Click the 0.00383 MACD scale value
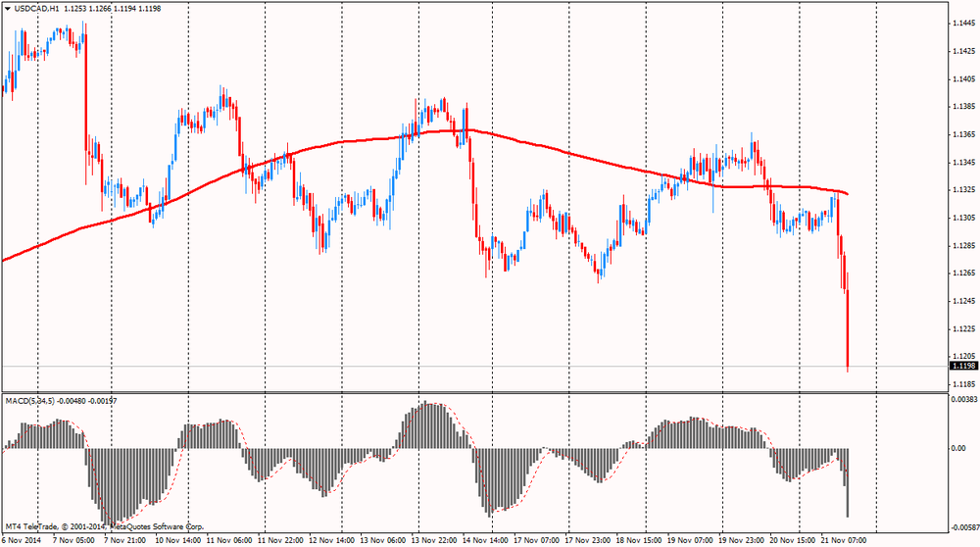 coord(963,399)
